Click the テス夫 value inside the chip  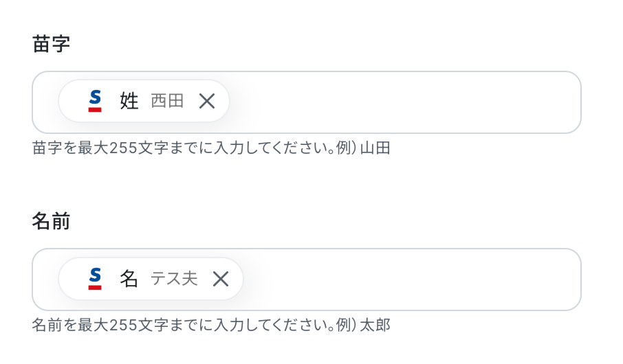[x=174, y=278]
